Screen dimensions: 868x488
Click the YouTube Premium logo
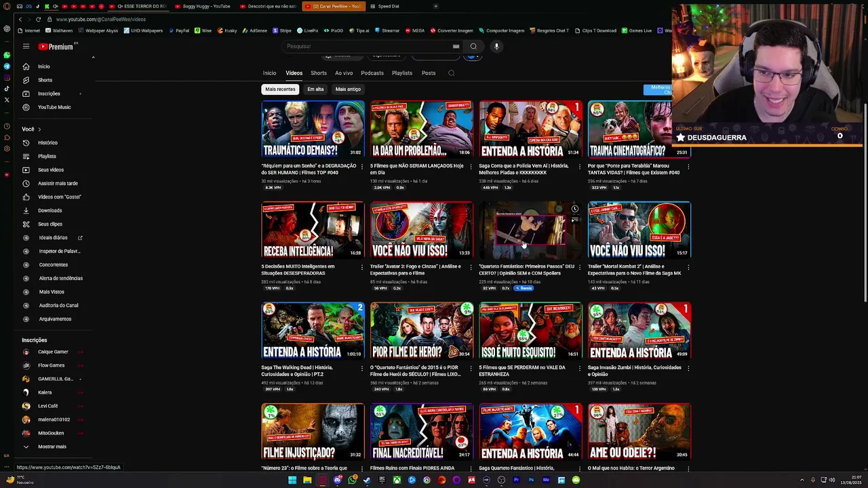click(x=56, y=47)
